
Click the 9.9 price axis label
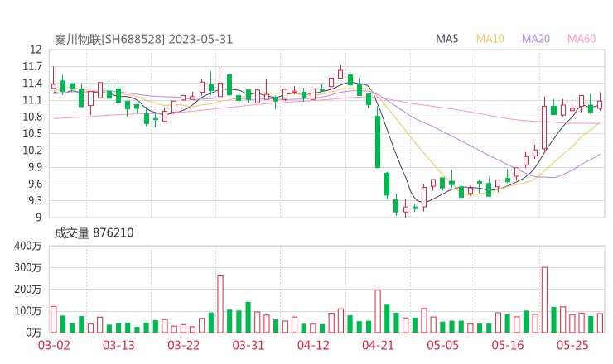click(x=35, y=167)
